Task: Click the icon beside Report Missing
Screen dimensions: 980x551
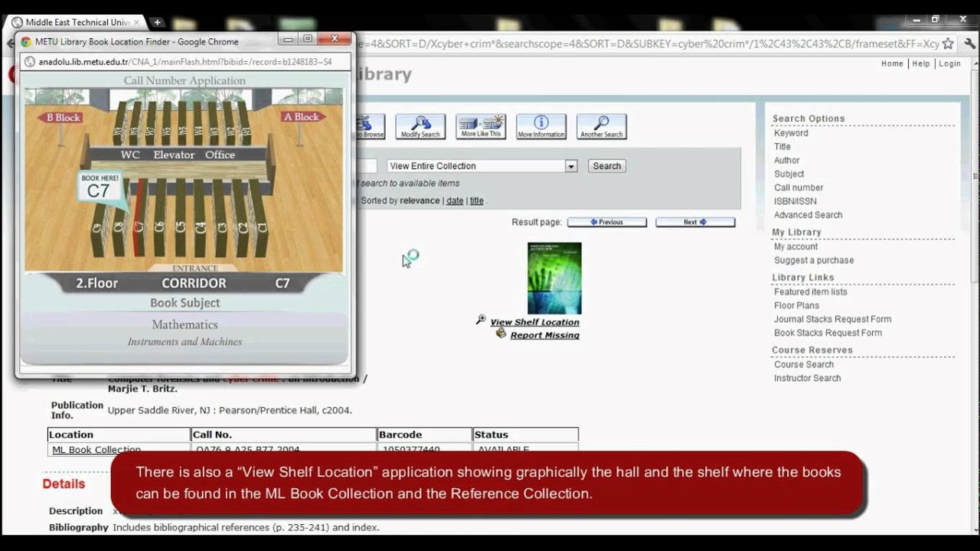Action: tap(501, 334)
